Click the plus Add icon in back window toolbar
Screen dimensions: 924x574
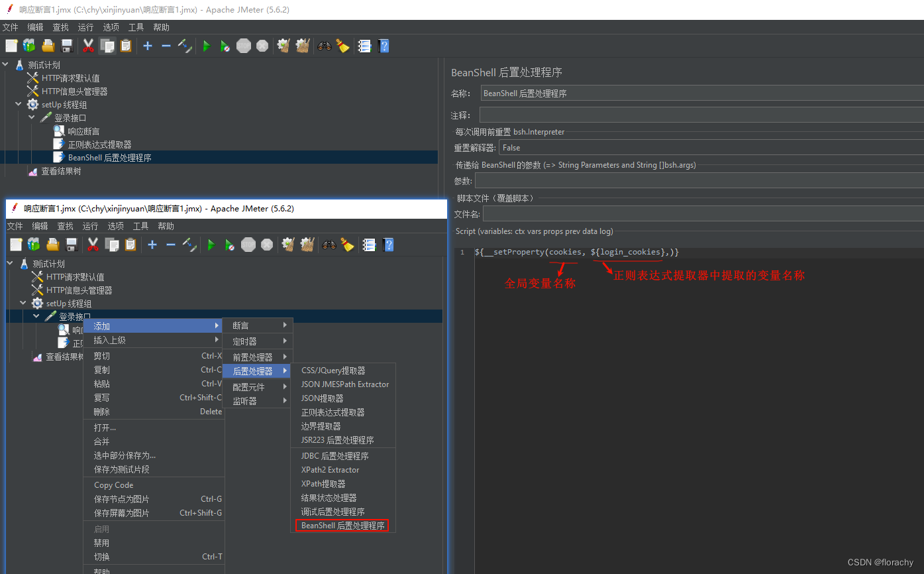(148, 46)
